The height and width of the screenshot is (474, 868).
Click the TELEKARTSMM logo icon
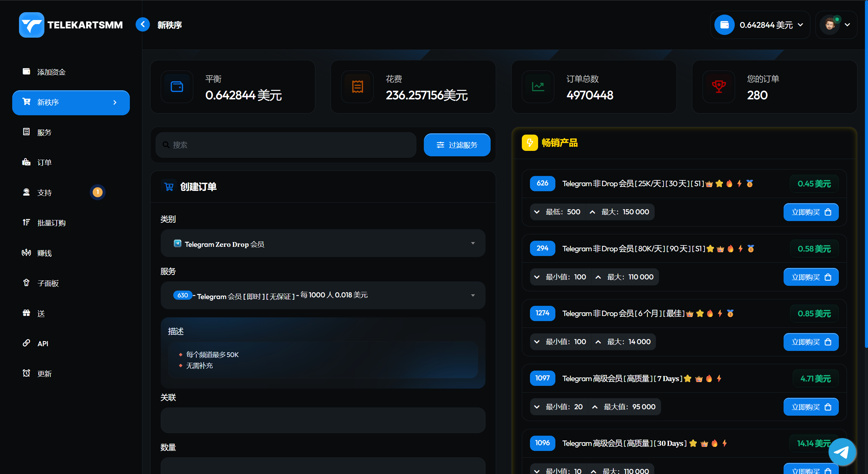click(32, 25)
